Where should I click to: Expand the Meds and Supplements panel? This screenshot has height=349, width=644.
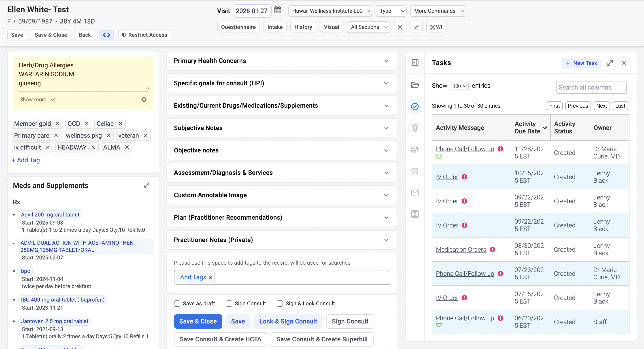click(x=147, y=185)
